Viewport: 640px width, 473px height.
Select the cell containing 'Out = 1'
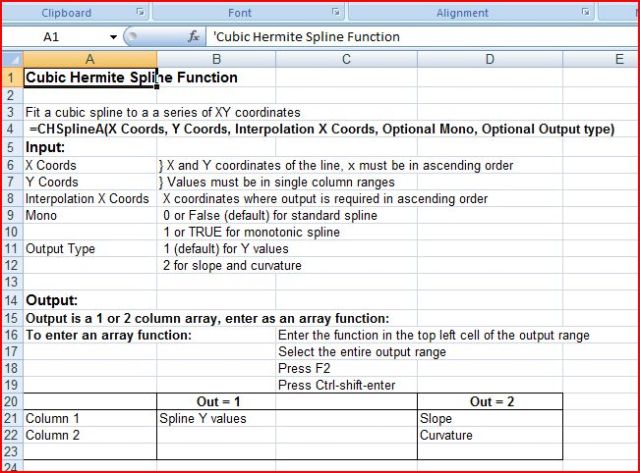(x=216, y=402)
